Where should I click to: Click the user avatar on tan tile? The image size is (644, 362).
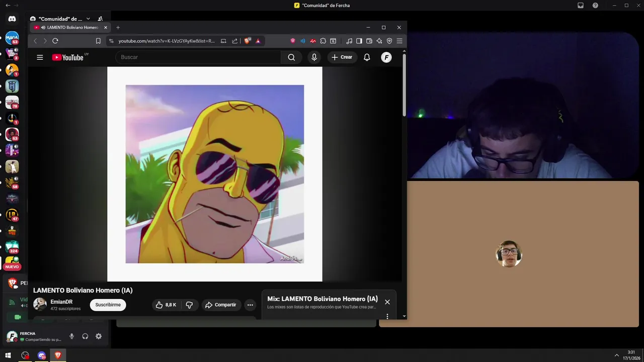tap(509, 254)
